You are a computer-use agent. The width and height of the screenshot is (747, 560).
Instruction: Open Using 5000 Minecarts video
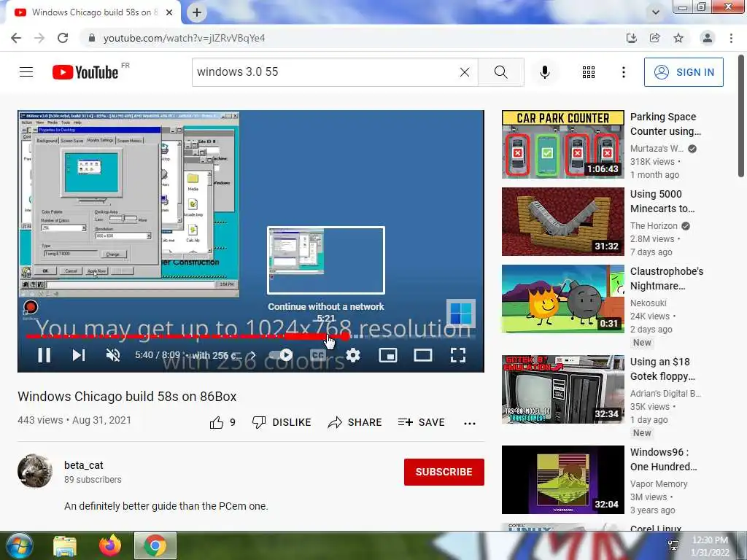tap(562, 222)
